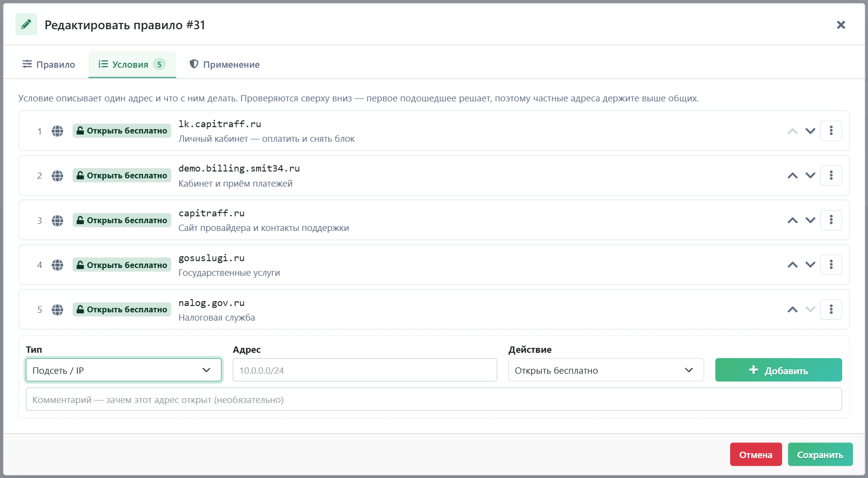Move condition 3 capitraff.ru up
Viewport: 868px width, 478px height.
pyautogui.click(x=793, y=220)
